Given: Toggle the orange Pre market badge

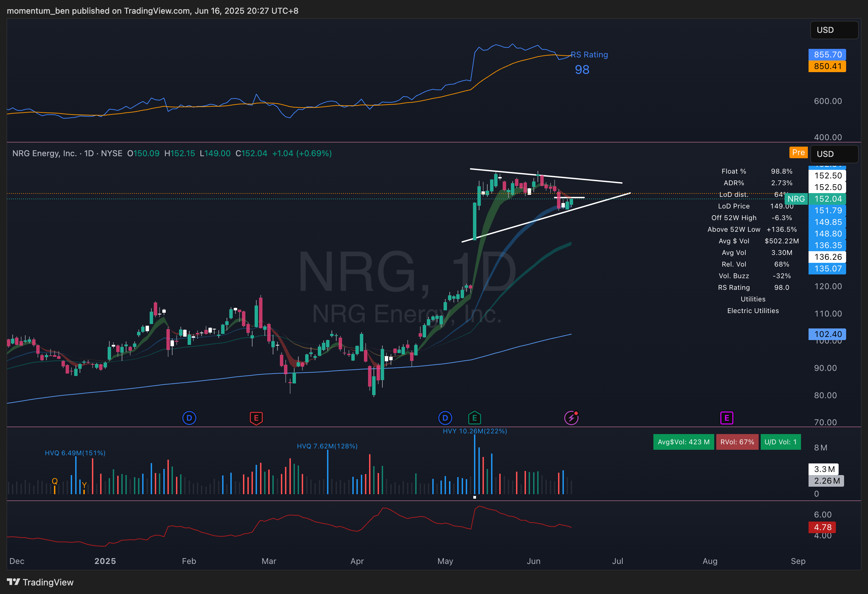Looking at the screenshot, I should [x=798, y=152].
